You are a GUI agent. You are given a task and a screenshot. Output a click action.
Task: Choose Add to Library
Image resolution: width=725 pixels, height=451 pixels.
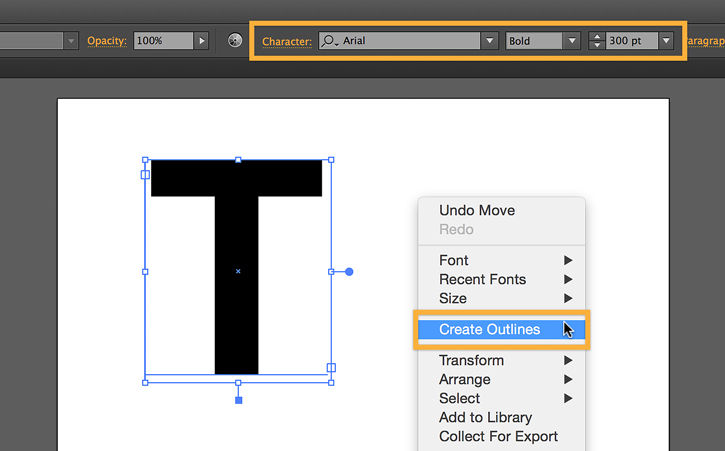point(502,417)
